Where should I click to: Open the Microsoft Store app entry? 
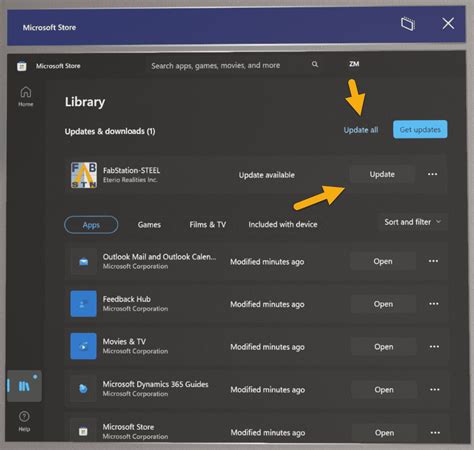[384, 433]
